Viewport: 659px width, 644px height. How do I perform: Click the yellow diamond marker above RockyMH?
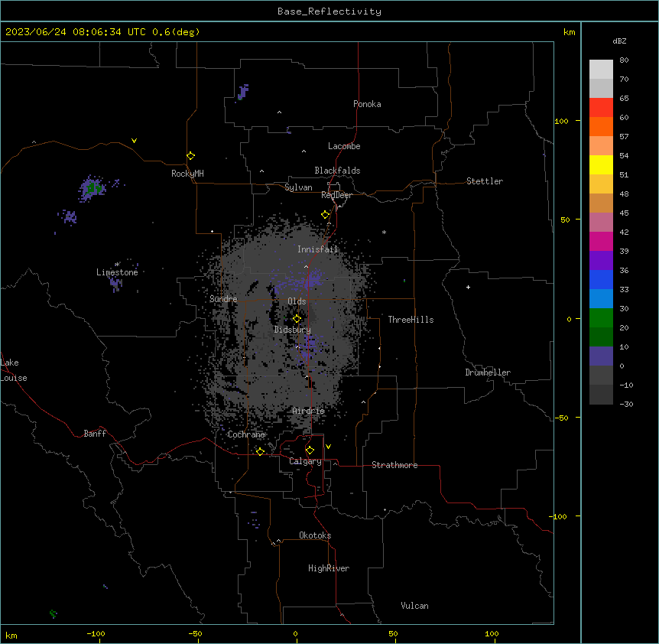tap(191, 156)
